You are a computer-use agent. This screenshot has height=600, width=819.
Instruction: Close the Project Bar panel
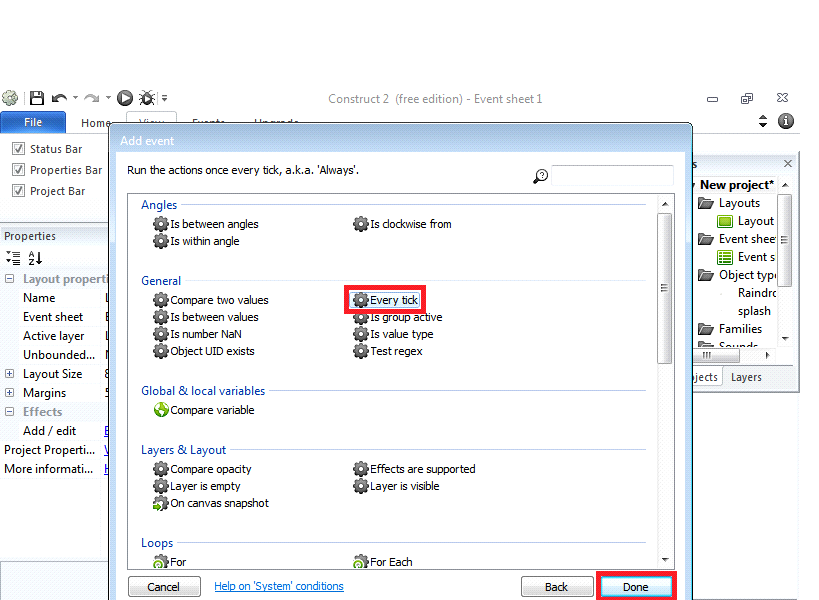click(x=788, y=164)
